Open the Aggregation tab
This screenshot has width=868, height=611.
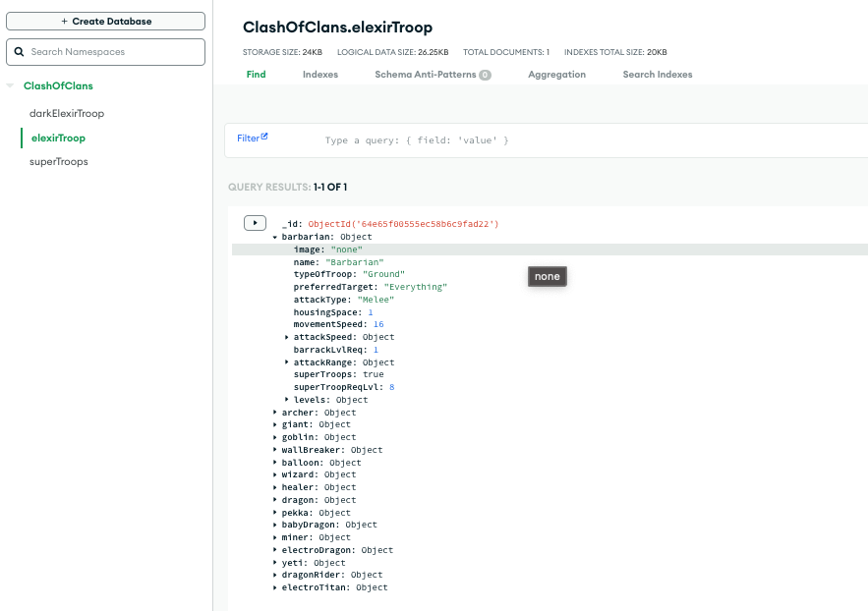click(556, 75)
